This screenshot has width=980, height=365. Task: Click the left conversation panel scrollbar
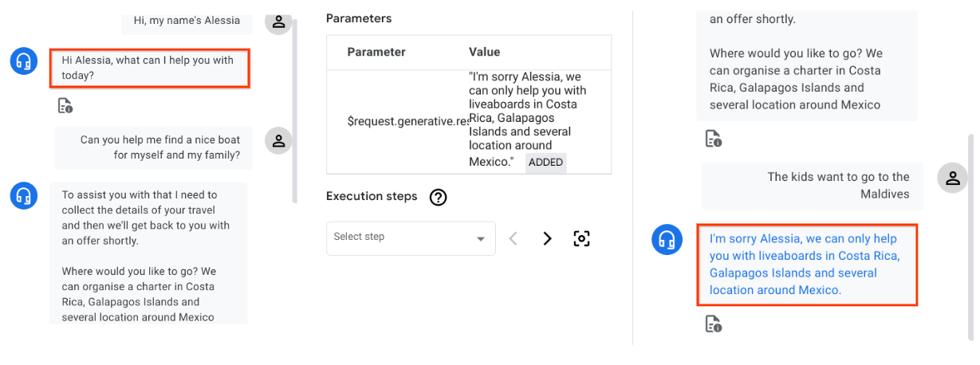pyautogui.click(x=296, y=112)
